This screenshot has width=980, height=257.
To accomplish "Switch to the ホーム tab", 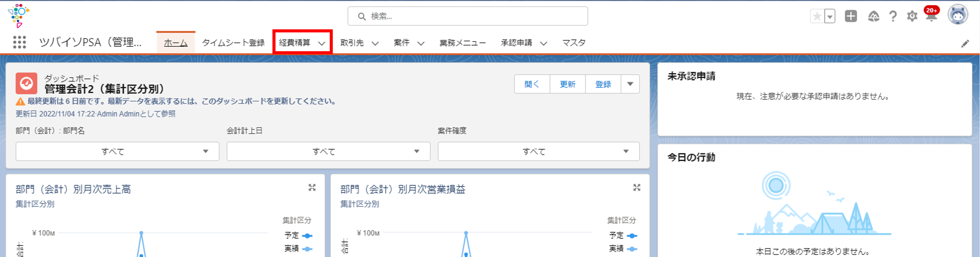I will (x=176, y=43).
